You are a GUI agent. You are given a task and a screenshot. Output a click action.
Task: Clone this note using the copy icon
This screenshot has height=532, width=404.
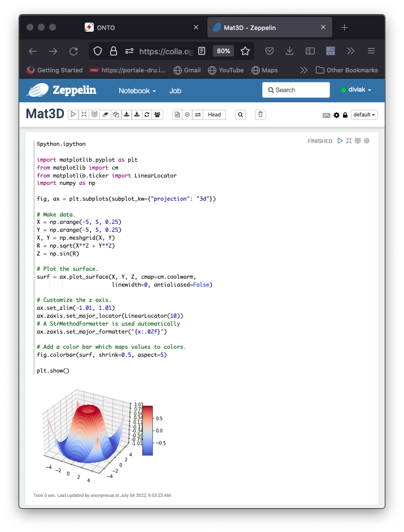(116, 115)
